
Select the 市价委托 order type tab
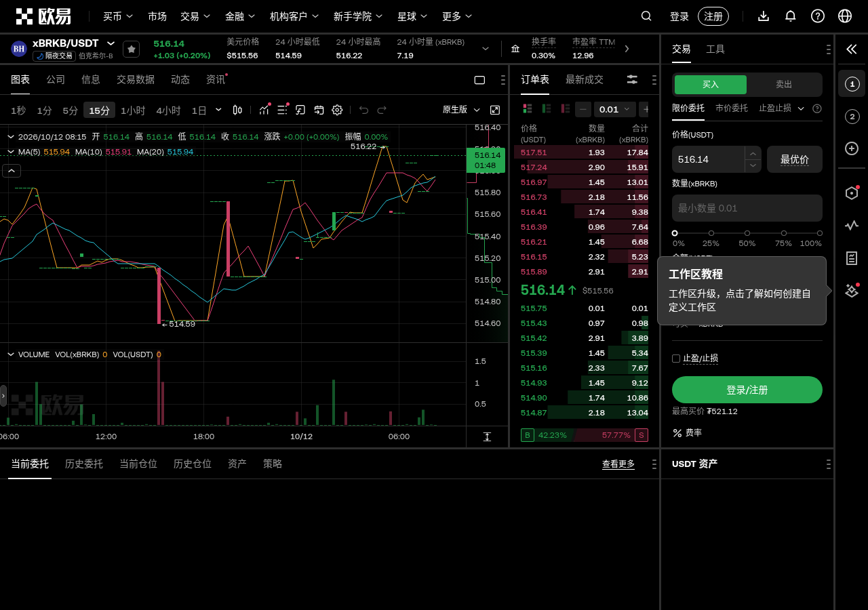[x=732, y=108]
